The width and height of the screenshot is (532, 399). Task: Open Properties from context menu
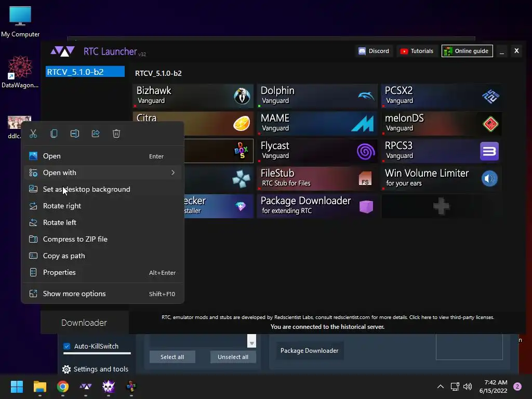[103, 272]
